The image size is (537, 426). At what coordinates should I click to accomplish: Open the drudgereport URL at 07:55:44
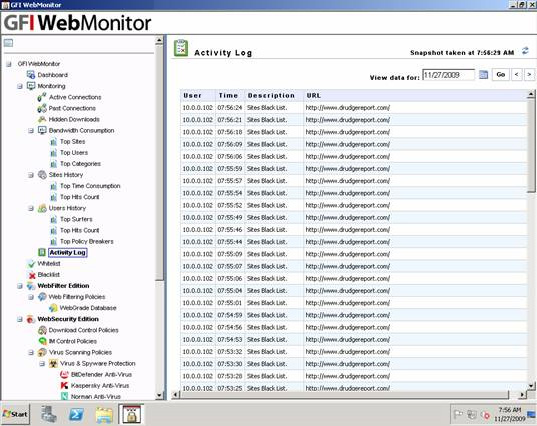click(x=348, y=242)
